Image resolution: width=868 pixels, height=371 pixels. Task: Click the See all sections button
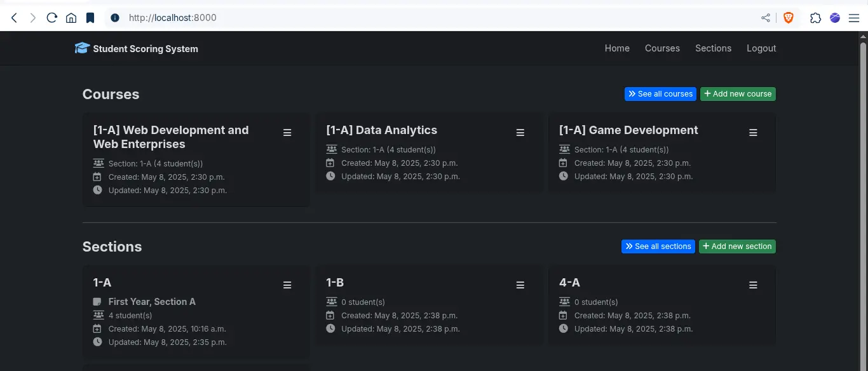(658, 246)
